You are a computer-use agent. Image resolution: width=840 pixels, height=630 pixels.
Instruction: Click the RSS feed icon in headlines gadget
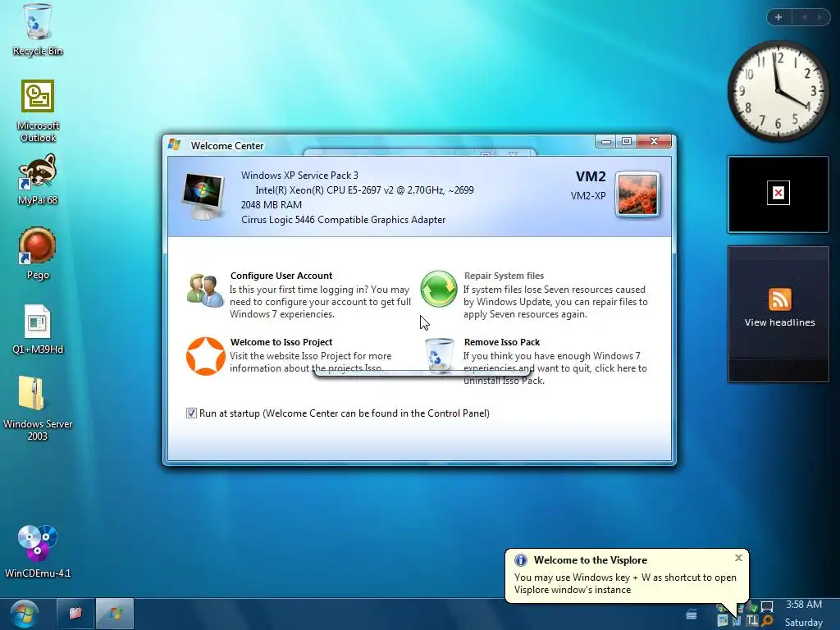coord(779,299)
